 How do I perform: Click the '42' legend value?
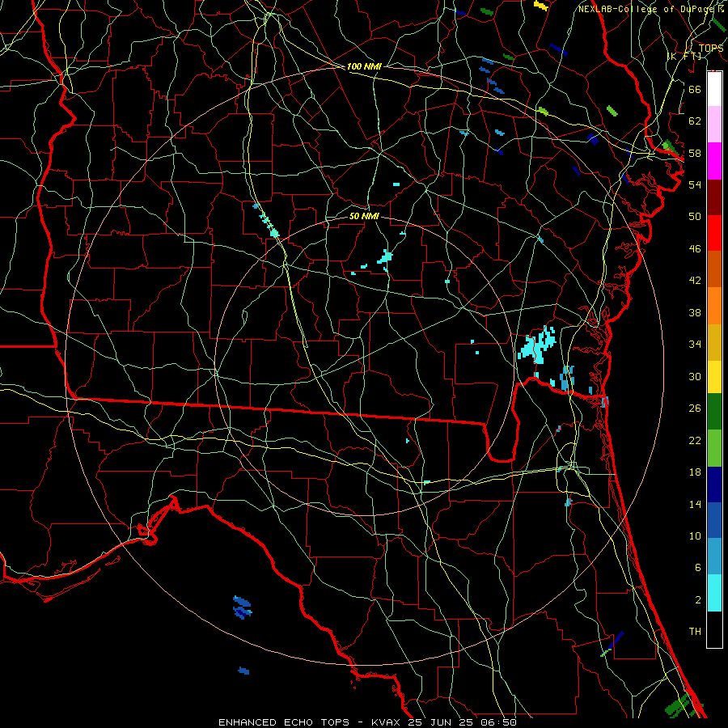coord(695,281)
